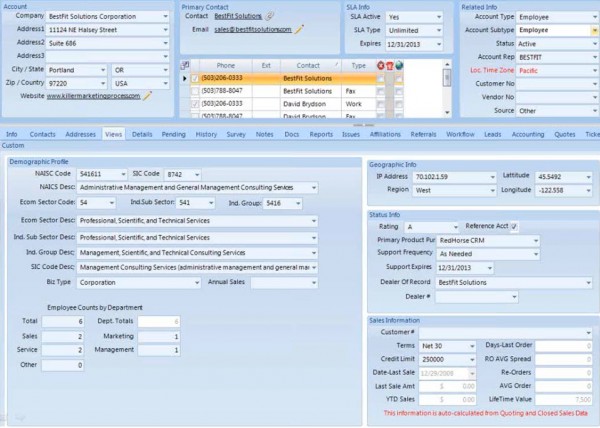Image resolution: width=600 pixels, height=428 pixels.
Task: Open the History tab
Action: point(206,134)
